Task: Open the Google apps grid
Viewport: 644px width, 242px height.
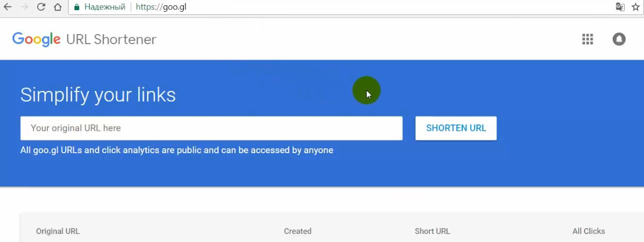Action: pos(587,39)
